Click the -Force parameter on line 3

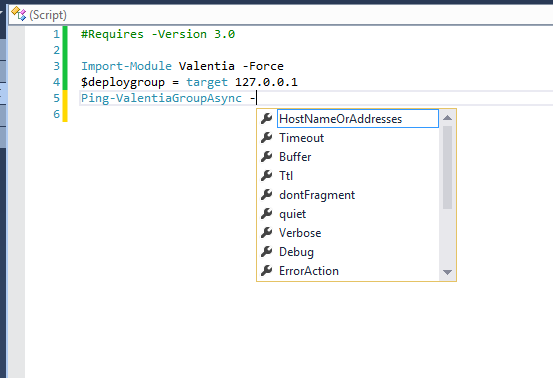(x=263, y=66)
